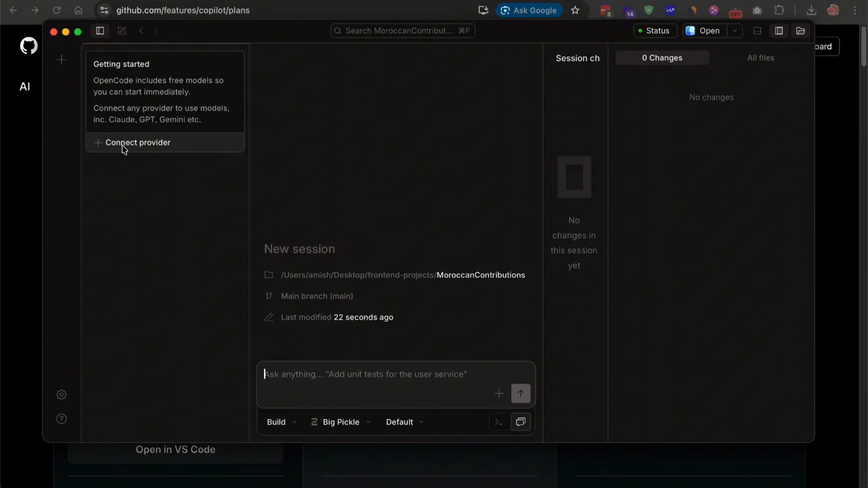Click the orange crescent extension icon

[693, 10]
